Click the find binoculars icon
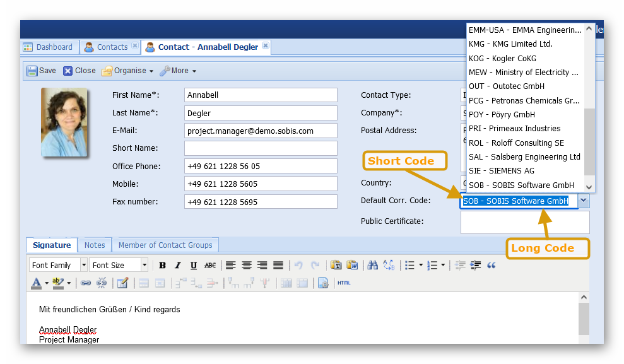Screen dimensions: 624x364 pos(372,266)
